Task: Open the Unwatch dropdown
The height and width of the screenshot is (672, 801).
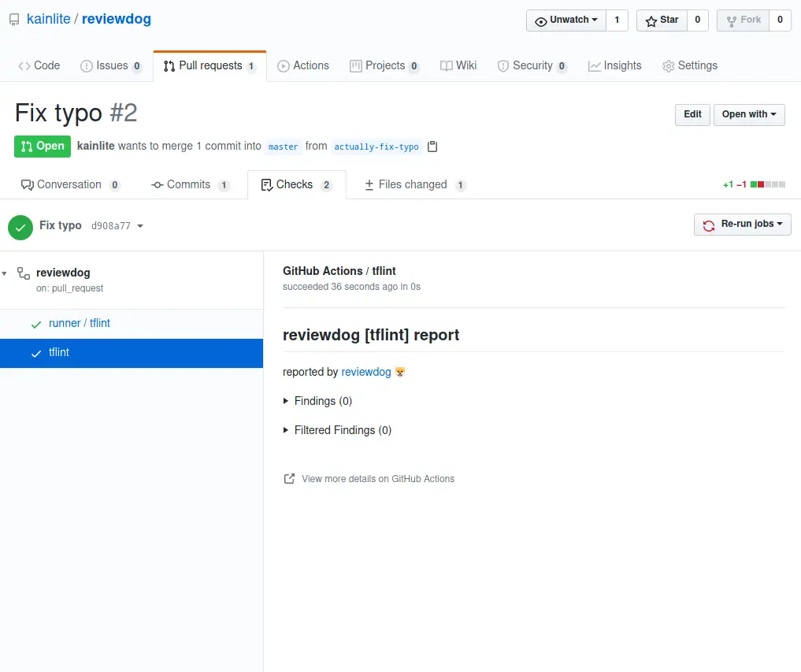Action: click(566, 20)
